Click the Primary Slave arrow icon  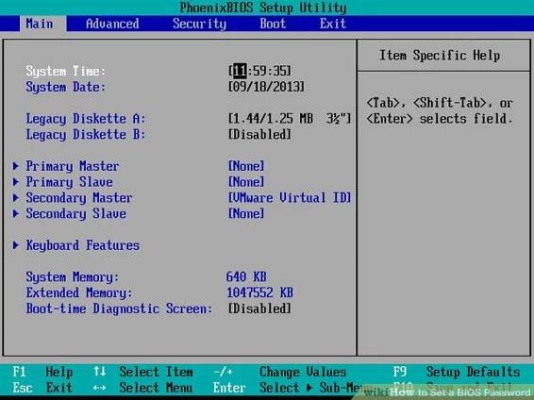click(16, 182)
